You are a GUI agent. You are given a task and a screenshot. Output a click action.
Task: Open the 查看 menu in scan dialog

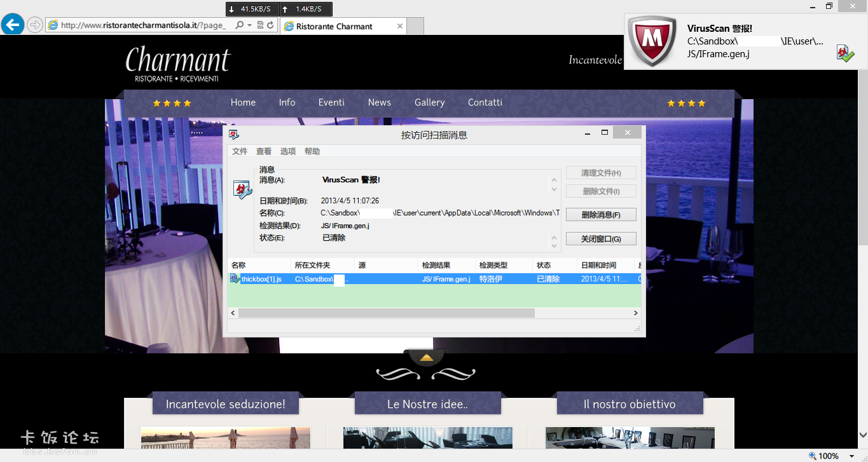point(264,151)
